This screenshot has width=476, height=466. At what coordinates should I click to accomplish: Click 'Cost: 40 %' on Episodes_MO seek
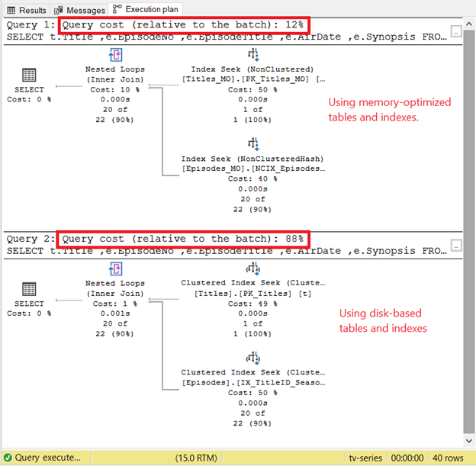point(253,178)
